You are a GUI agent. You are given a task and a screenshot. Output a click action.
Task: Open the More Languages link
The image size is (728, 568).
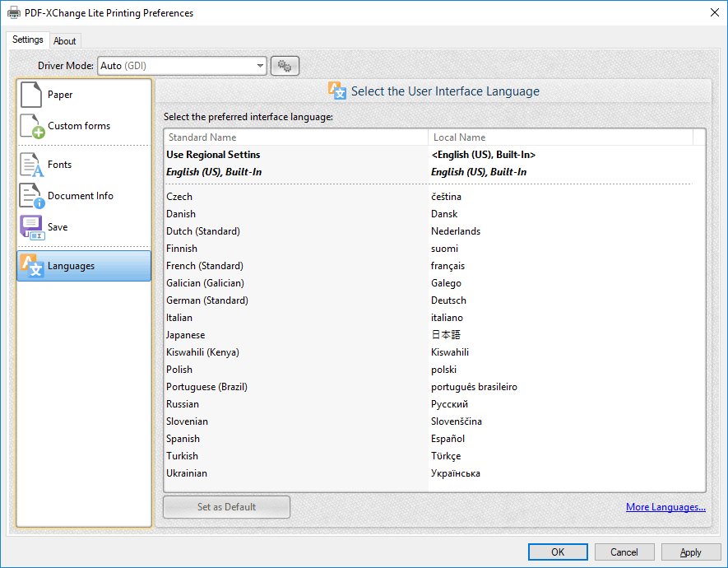pos(665,507)
